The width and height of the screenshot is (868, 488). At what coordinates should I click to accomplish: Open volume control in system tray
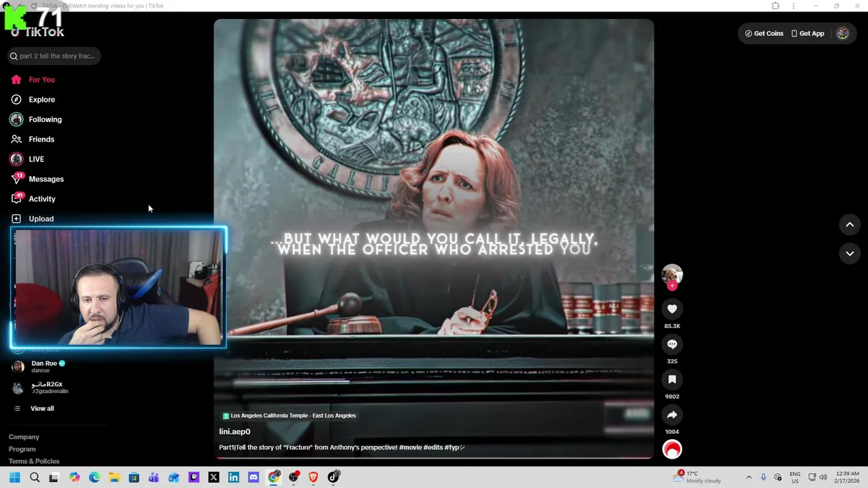(823, 477)
